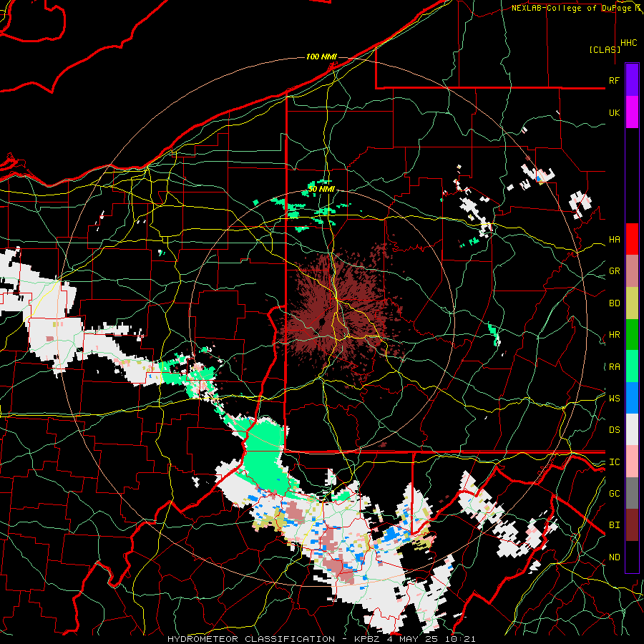Click the magenta UK color swatch
Viewport: 644px width, 644px height.
tap(632, 112)
